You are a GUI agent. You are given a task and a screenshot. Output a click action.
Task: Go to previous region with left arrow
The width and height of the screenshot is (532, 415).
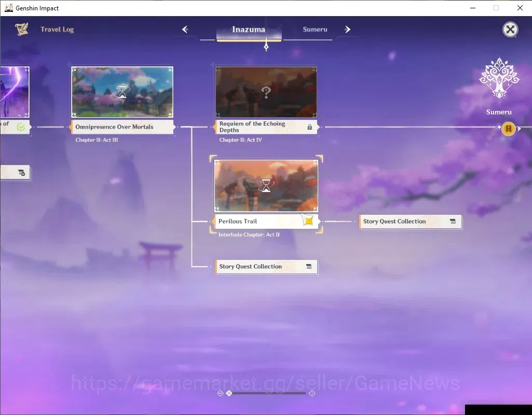185,30
